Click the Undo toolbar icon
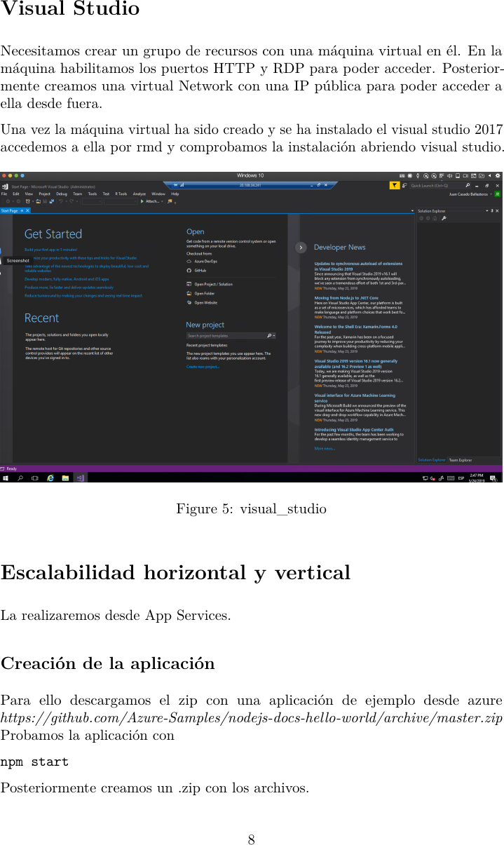 [x=61, y=201]
